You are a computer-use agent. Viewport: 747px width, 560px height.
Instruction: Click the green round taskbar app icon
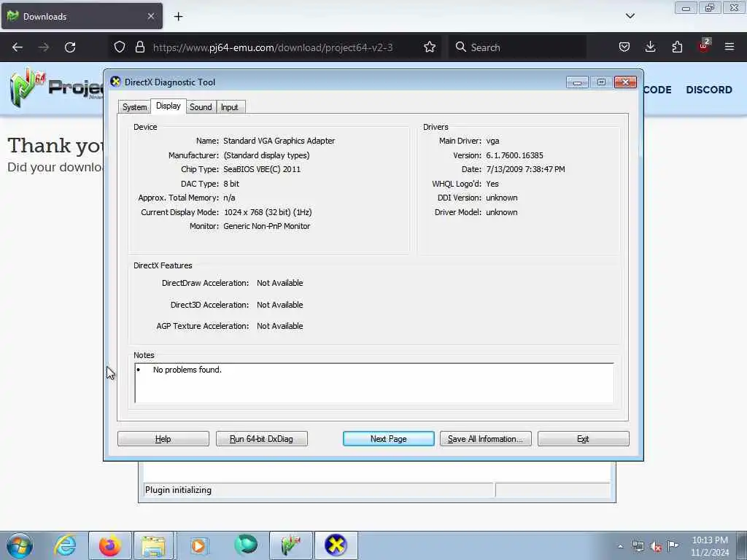246,545
